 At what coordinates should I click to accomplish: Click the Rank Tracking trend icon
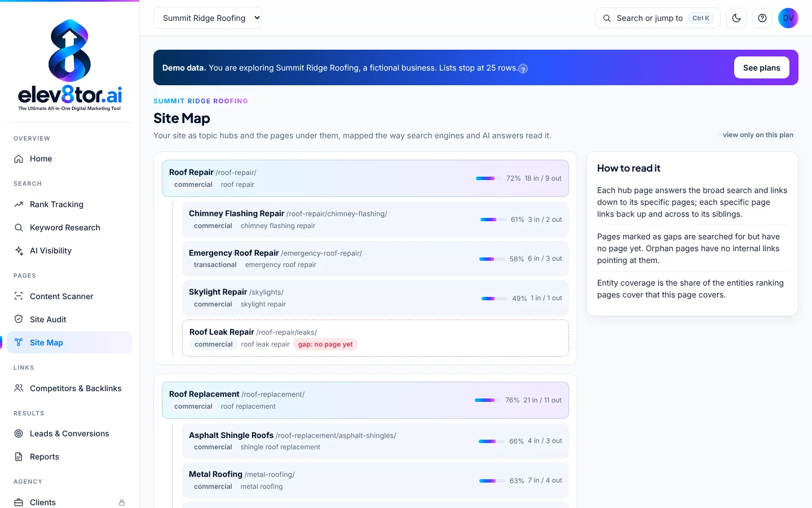coord(19,204)
